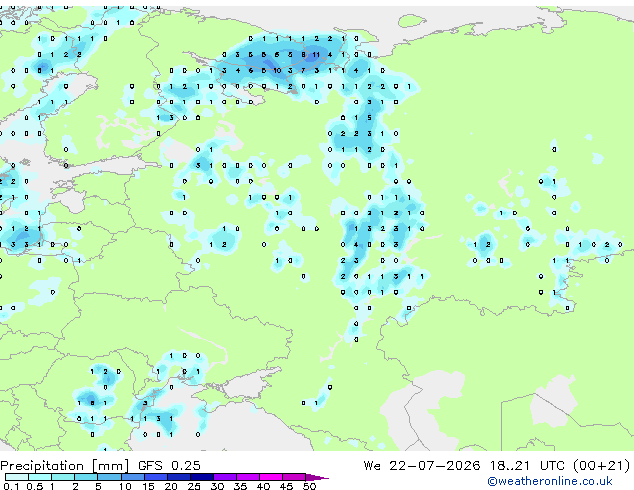Click the '18..21 UTC' time text
The width and height of the screenshot is (634, 490).
(x=529, y=466)
